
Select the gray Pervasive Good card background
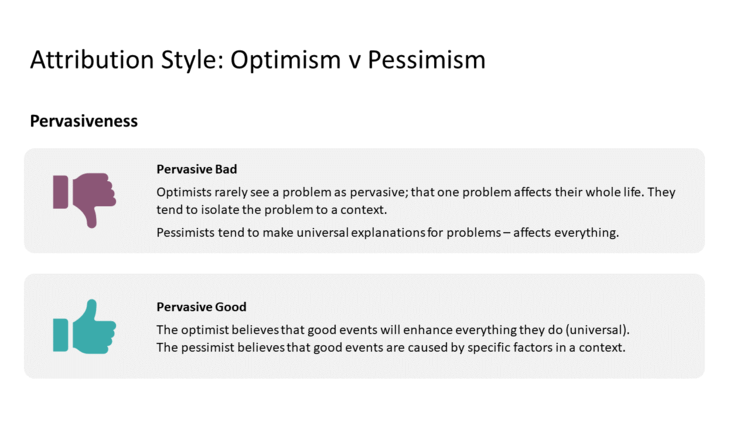point(364,326)
